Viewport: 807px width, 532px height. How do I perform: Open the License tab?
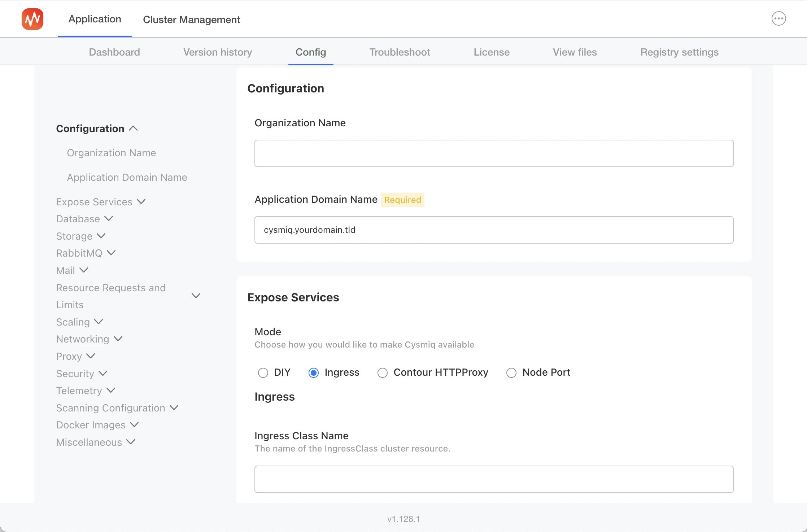click(492, 52)
